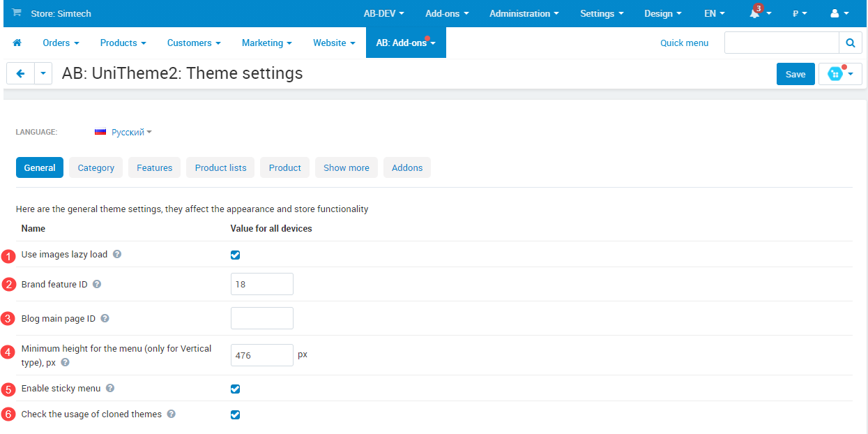Open the notifications bell icon
Image resolution: width=868 pixels, height=434 pixels.
(754, 13)
